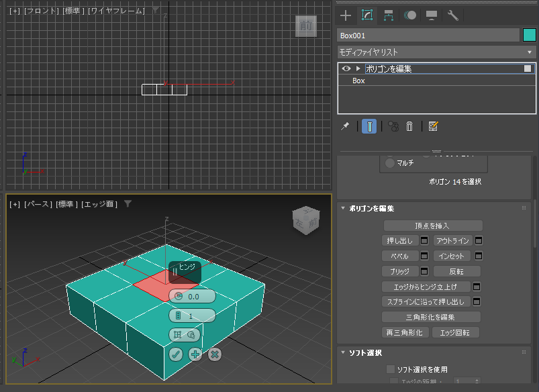539x392 pixels.
Task: Click the ヒンジ caddy title label
Action: point(187,267)
